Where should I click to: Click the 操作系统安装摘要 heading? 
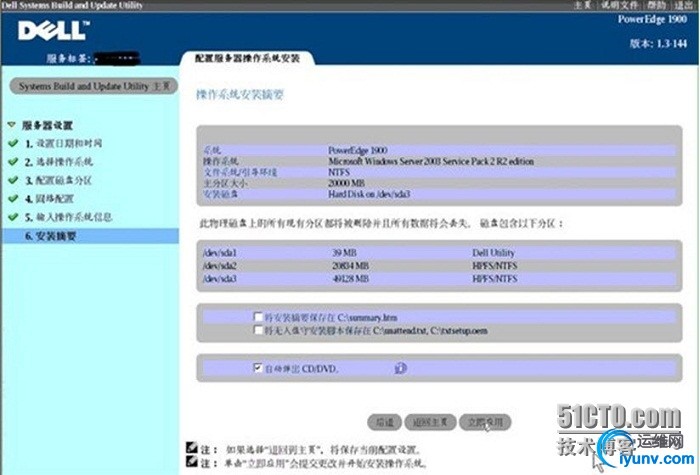point(240,95)
